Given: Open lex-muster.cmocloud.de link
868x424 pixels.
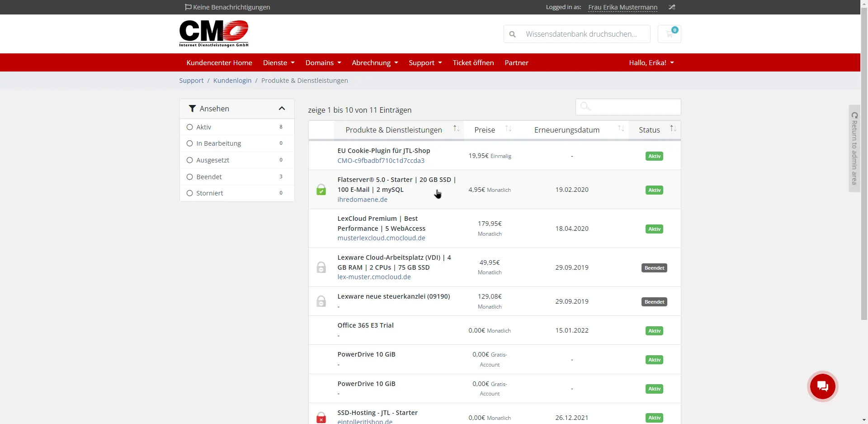Looking at the screenshot, I should click(374, 277).
